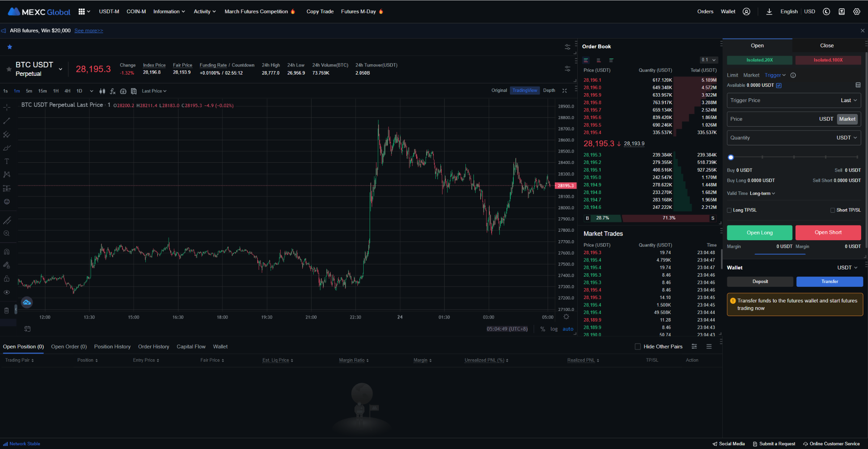Toggle the log scale on the chart
The width and height of the screenshot is (868, 449).
coord(554,329)
